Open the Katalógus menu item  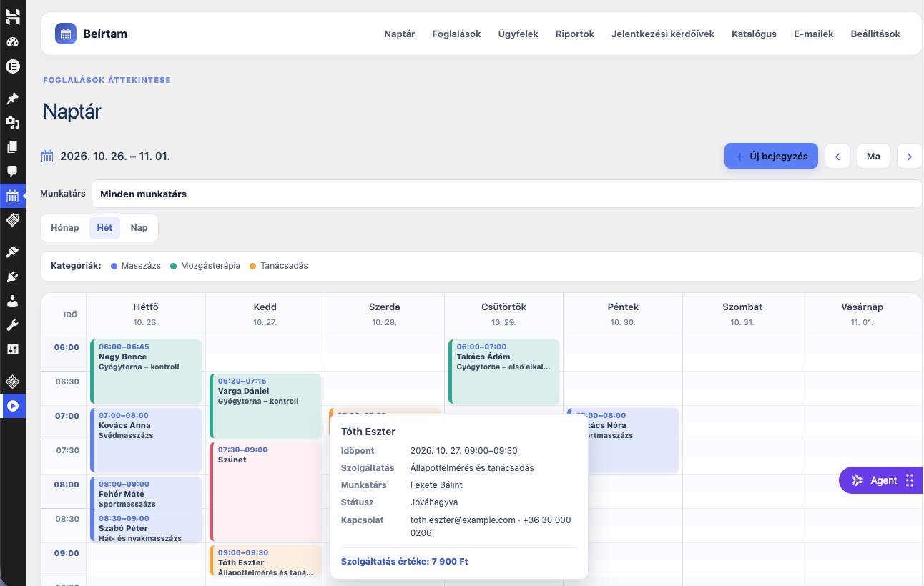point(754,34)
